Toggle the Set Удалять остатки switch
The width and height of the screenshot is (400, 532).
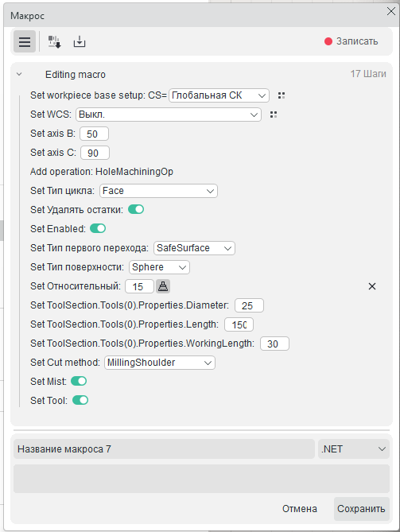136,210
